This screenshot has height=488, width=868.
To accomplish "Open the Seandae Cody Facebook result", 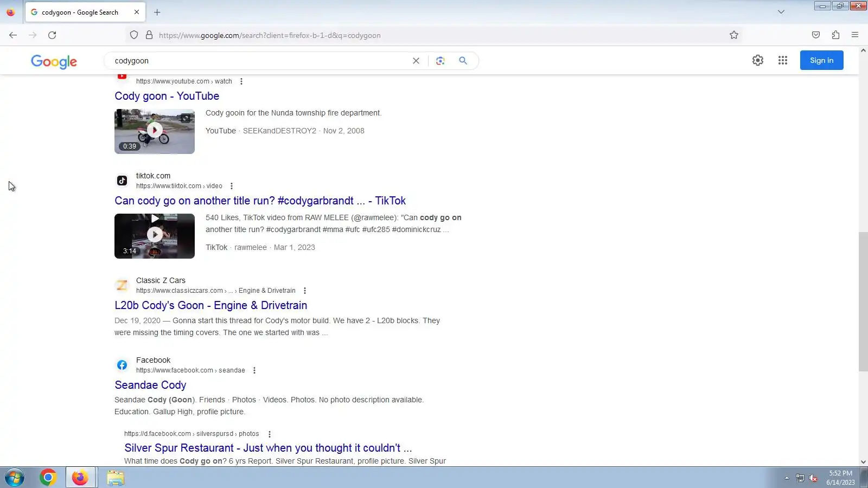I will click(x=150, y=385).
